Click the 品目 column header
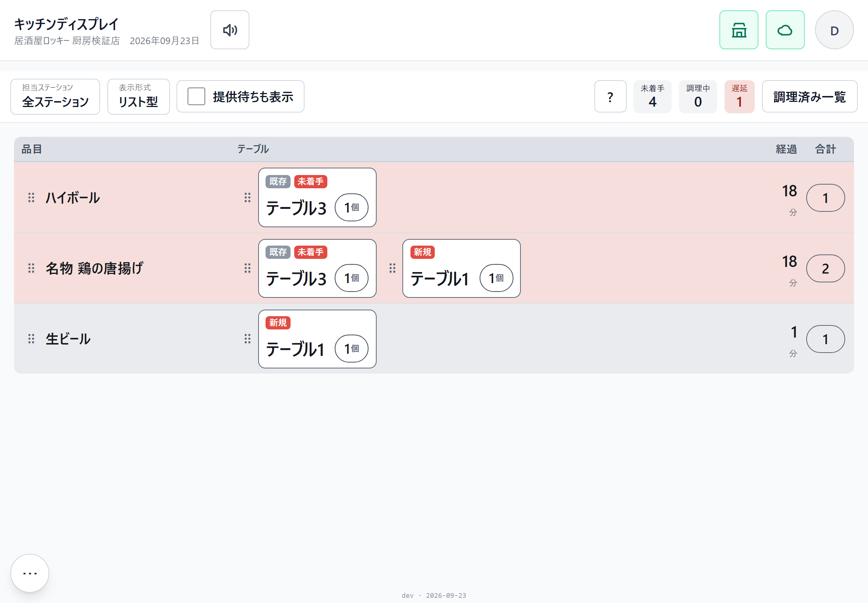The image size is (868, 603). click(32, 149)
